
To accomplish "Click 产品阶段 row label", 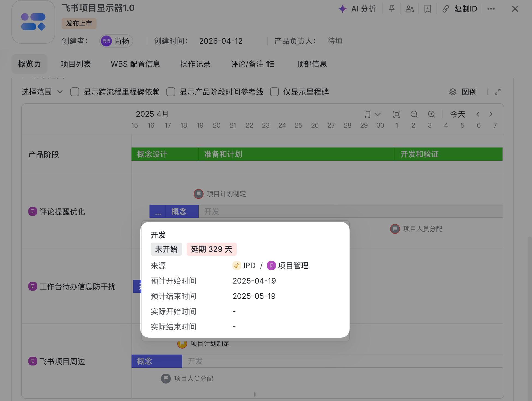I will pos(44,154).
